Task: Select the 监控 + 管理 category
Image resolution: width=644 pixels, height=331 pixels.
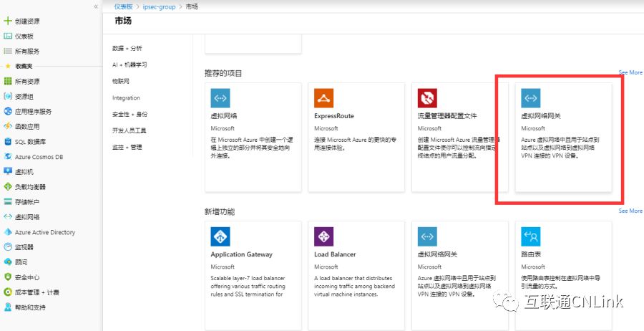Action: (x=127, y=147)
